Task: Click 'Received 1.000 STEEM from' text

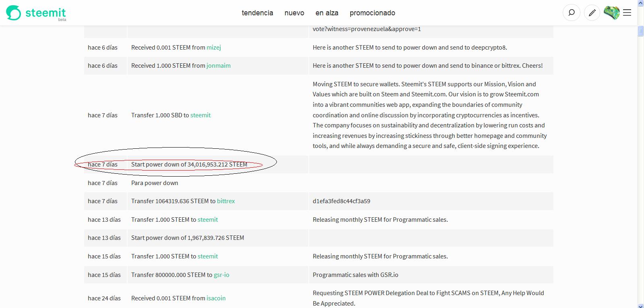Action: [x=168, y=66]
